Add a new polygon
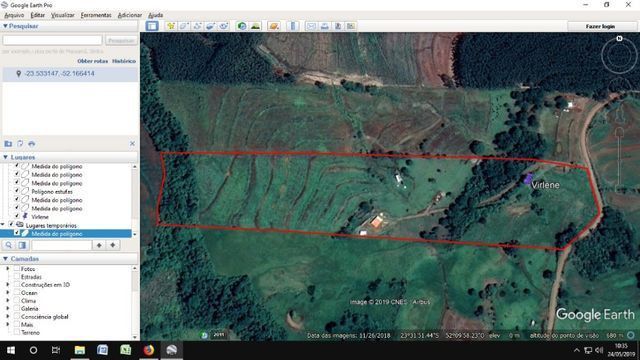Viewport: 640px width, 360px height. pos(184,26)
